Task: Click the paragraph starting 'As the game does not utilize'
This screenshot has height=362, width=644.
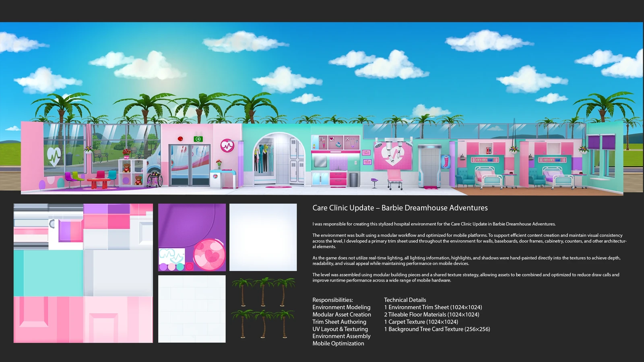Action: point(466,261)
